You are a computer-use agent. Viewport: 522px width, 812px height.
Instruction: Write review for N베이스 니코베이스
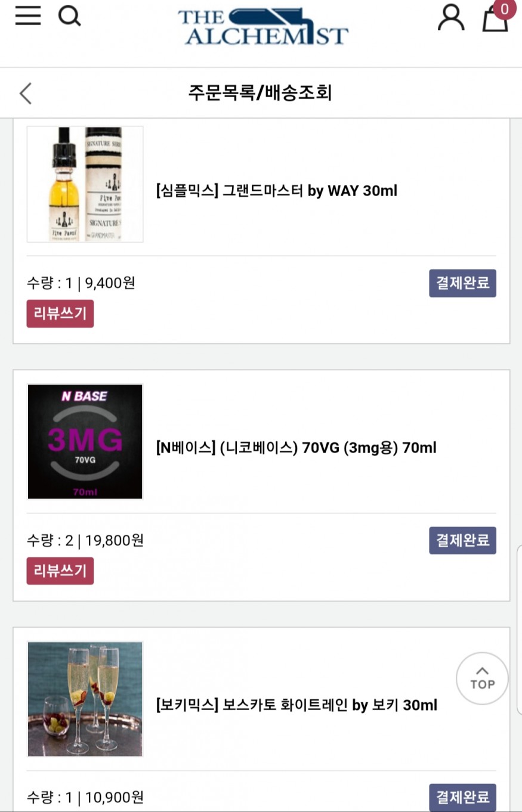pos(60,571)
